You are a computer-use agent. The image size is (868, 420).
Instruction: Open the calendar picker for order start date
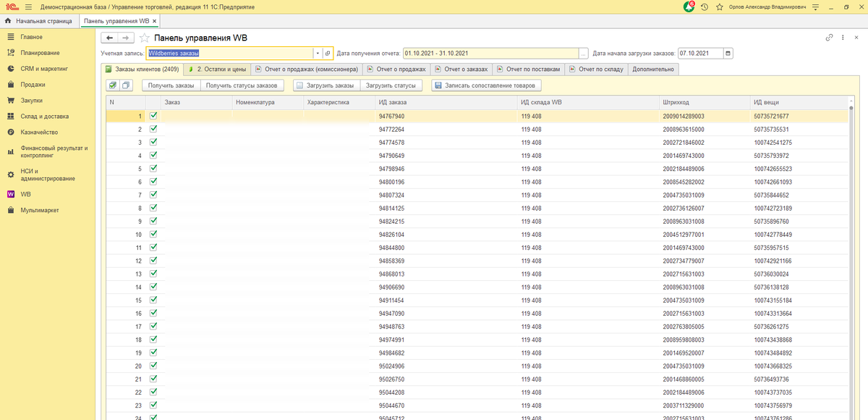pos(728,53)
